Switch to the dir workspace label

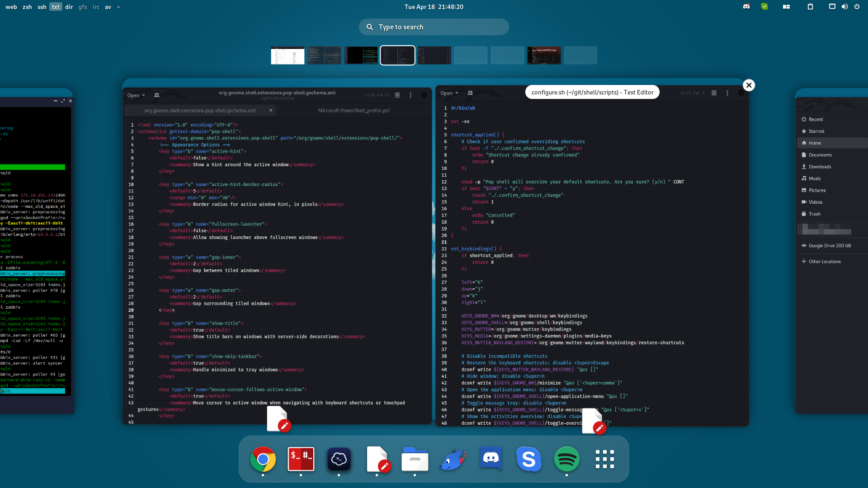(69, 7)
